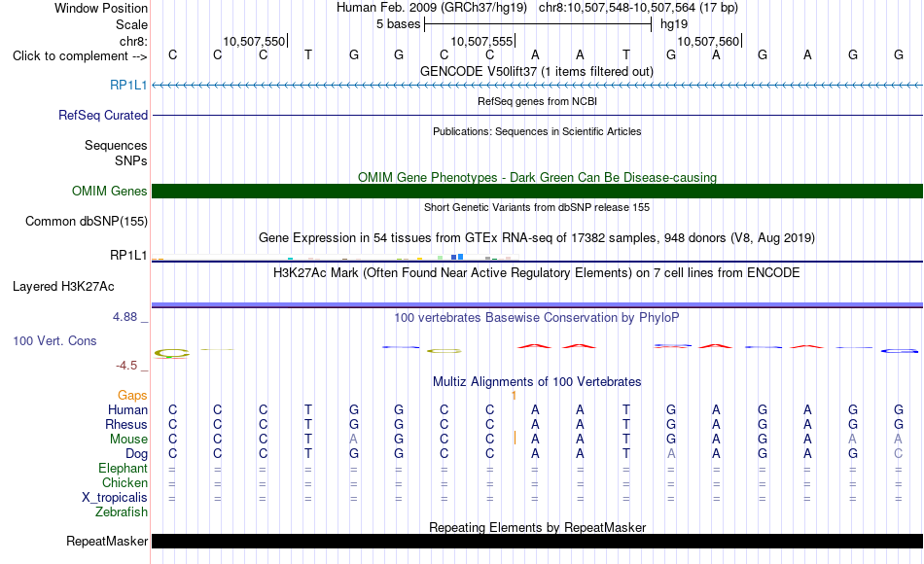Click the 'chr8:' base position label
The height and width of the screenshot is (564, 924).
tap(133, 41)
